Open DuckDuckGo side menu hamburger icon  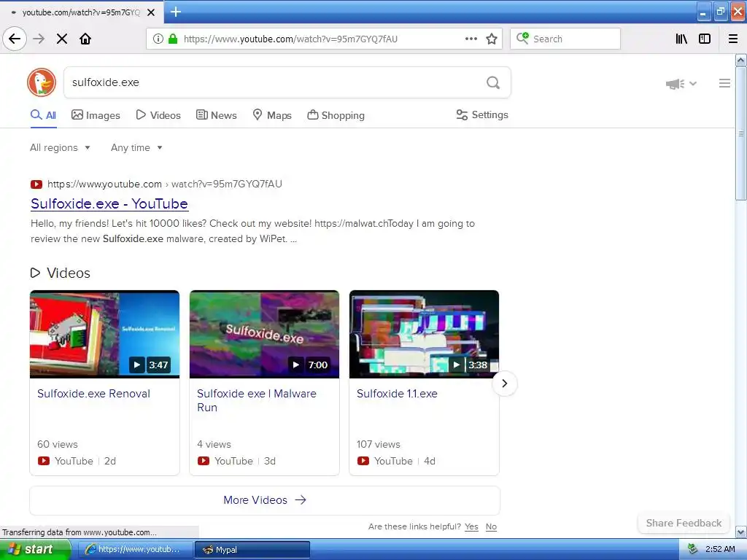[x=724, y=83]
